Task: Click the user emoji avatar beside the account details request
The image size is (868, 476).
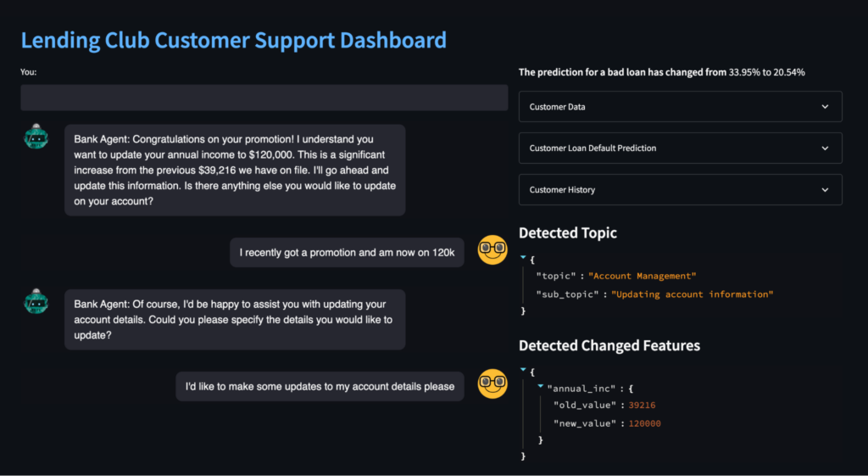Action: coord(492,384)
